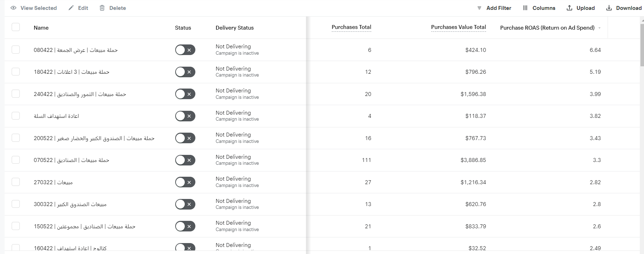Click the Add Filter funnel icon
This screenshot has width=644, height=254.
click(479, 8)
